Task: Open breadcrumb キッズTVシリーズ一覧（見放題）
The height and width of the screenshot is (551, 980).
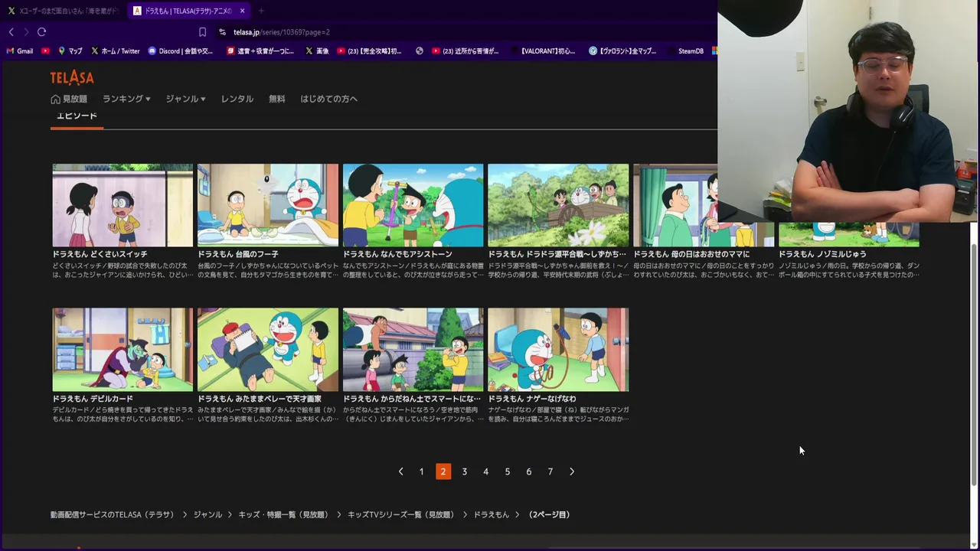Action: pos(401,515)
